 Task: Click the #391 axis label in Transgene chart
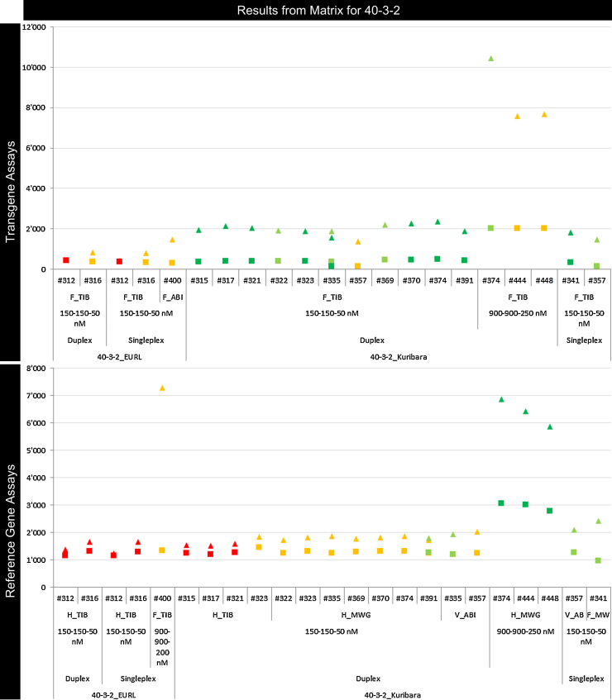464,280
